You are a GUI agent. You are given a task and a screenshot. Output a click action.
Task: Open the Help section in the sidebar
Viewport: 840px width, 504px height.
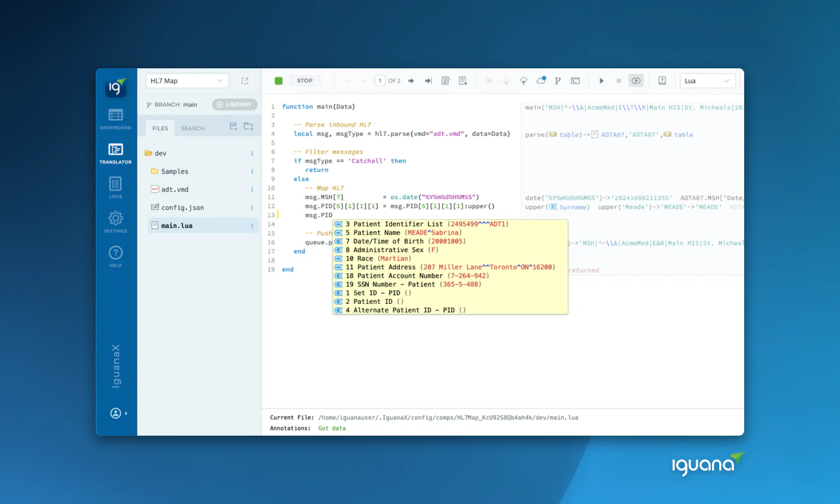tap(115, 256)
